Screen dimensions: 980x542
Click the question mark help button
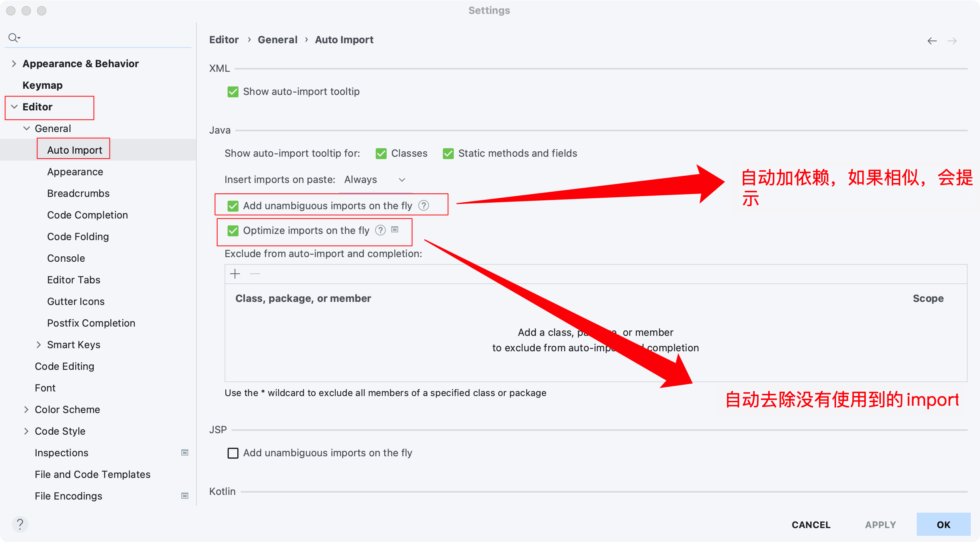pyautogui.click(x=20, y=524)
